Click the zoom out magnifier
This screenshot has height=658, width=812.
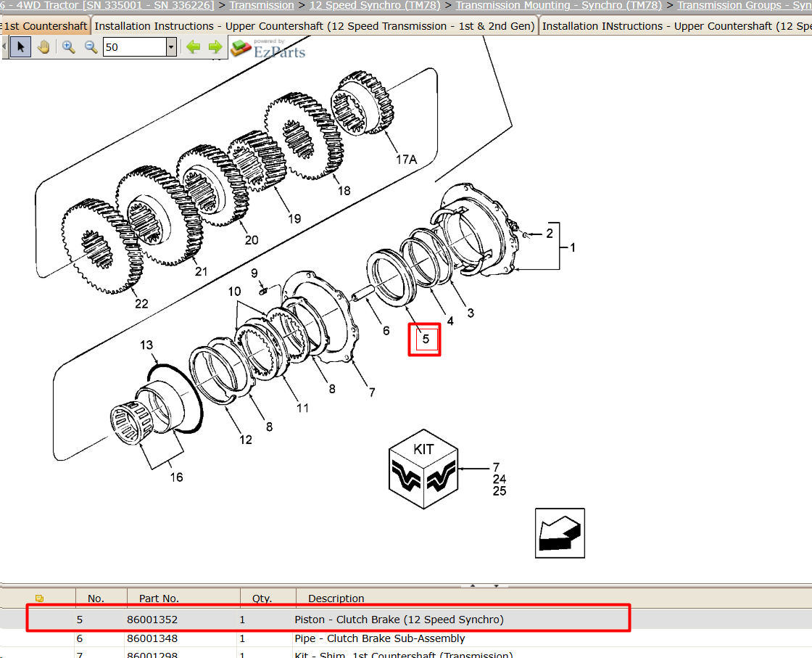point(91,47)
